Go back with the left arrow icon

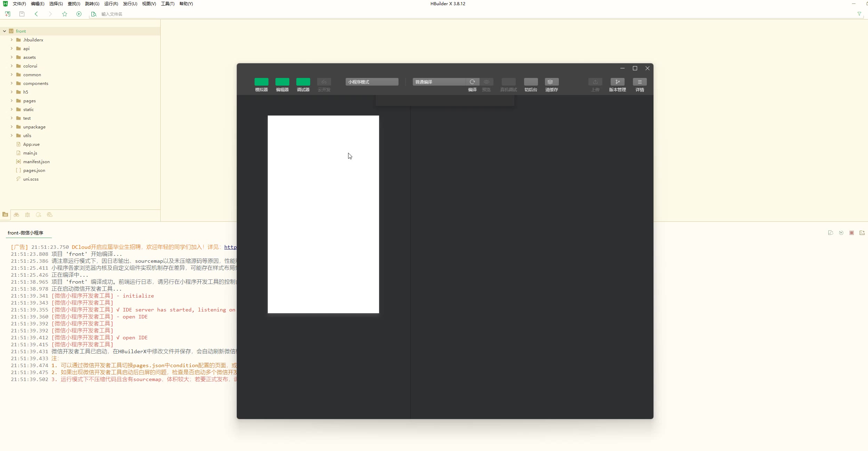click(36, 14)
